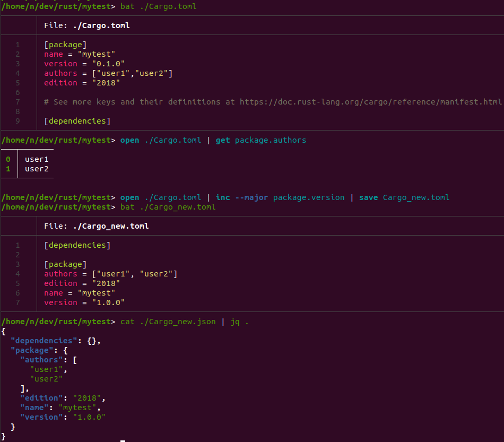Select table row 1 containing user2

click(x=37, y=169)
